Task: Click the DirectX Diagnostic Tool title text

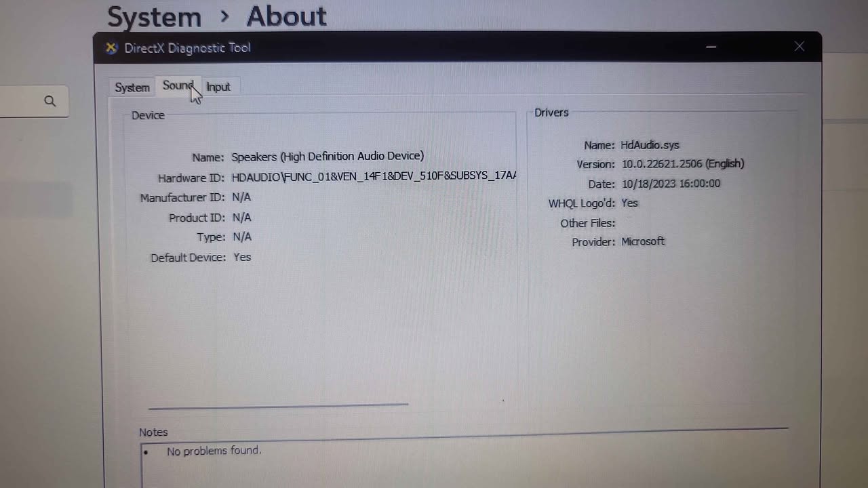Action: (x=188, y=48)
